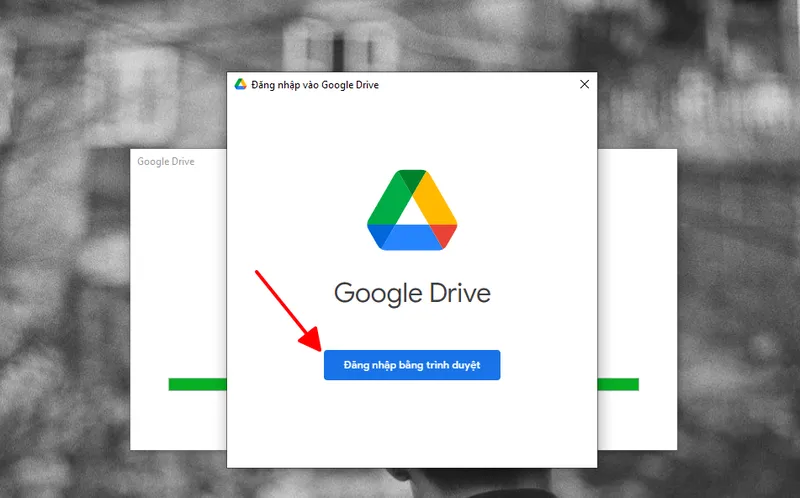Click the title Đăng nhập vào Google Drive
This screenshot has width=800, height=498.
(x=315, y=85)
